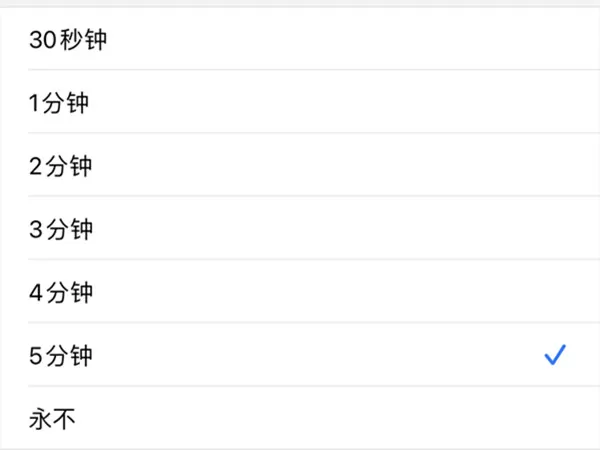Pick the 2分钟 list entry
This screenshot has width=600, height=450.
tap(300, 165)
